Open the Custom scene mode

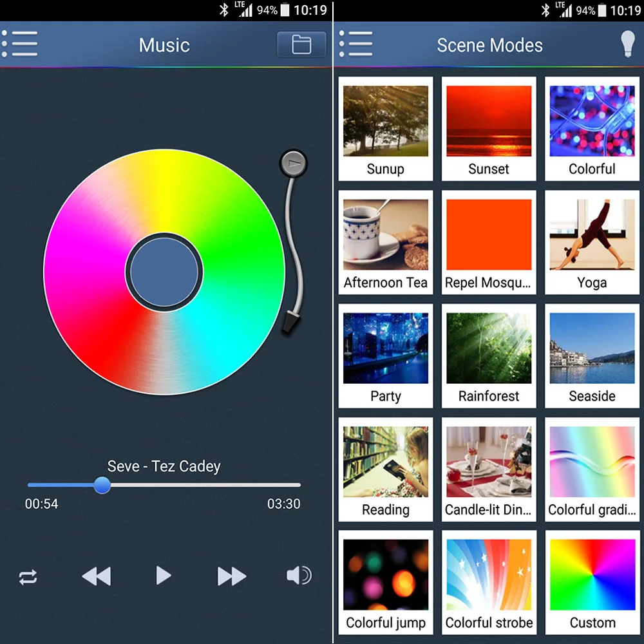coord(592,582)
